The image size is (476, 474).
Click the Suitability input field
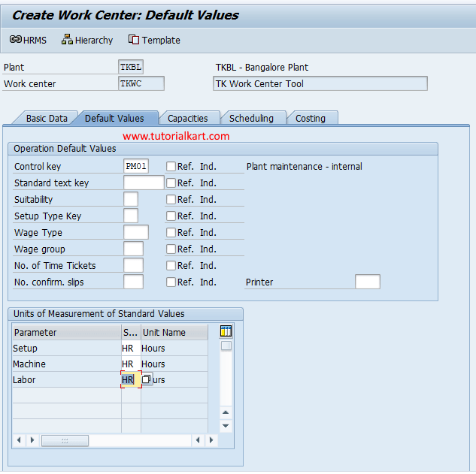point(131,199)
